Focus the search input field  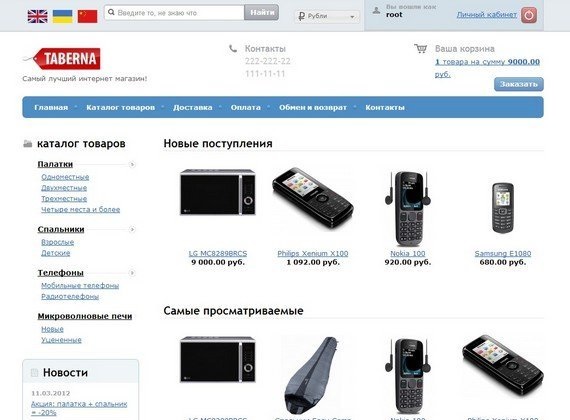coord(174,13)
